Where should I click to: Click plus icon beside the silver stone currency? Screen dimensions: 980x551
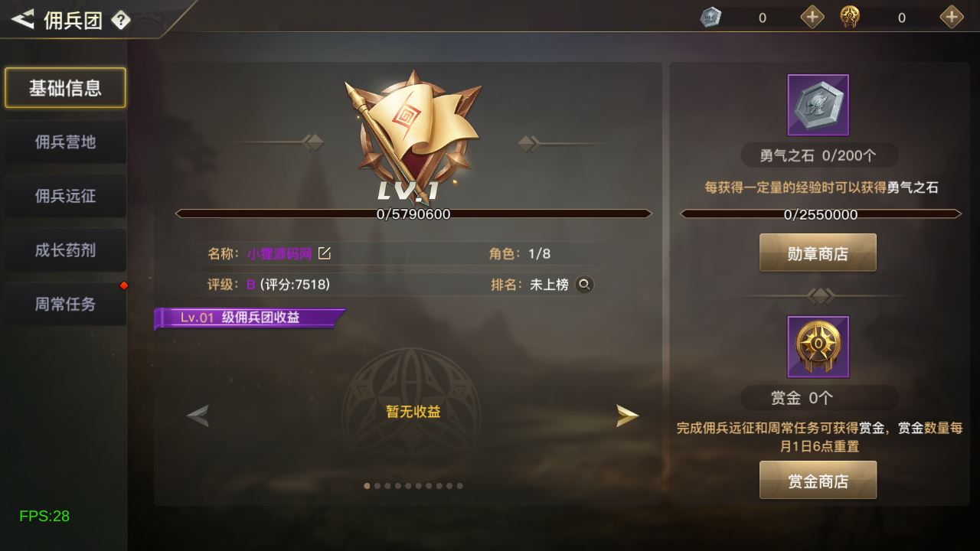812,17
